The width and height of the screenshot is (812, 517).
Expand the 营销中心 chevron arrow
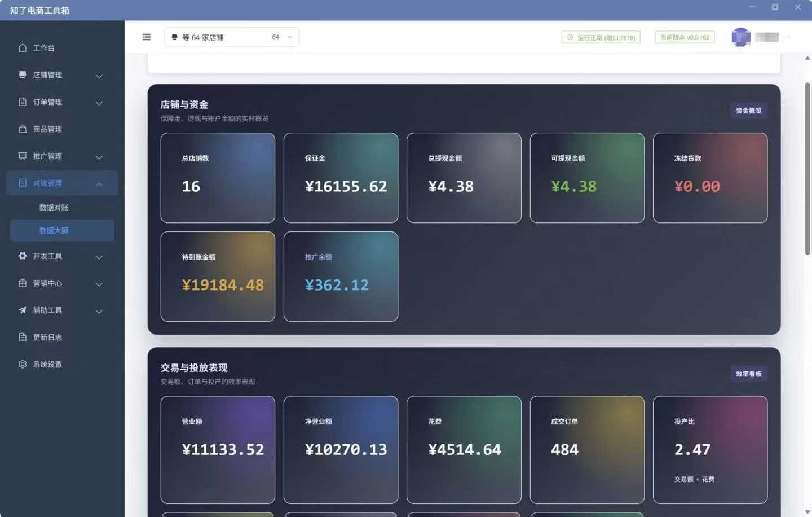pyautogui.click(x=99, y=284)
